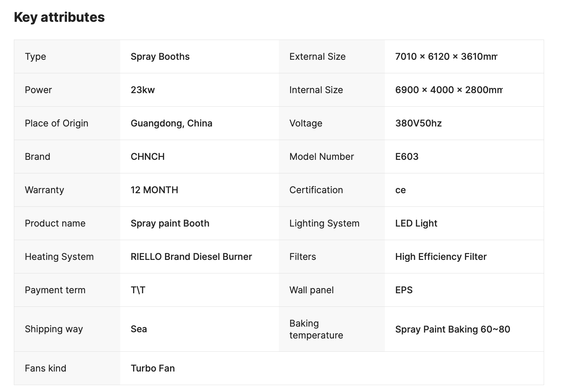Click the E603 model number

pyautogui.click(x=407, y=157)
